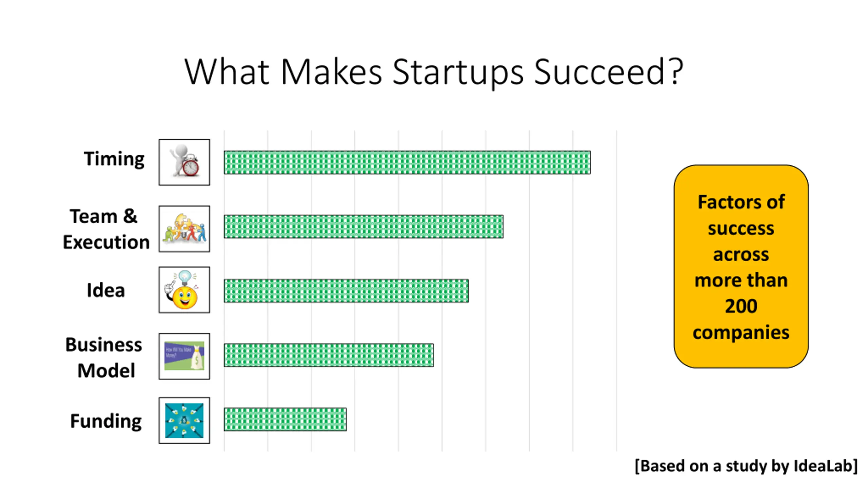Click the "Timing" text label
This screenshot has height=488, width=868.
click(x=114, y=159)
